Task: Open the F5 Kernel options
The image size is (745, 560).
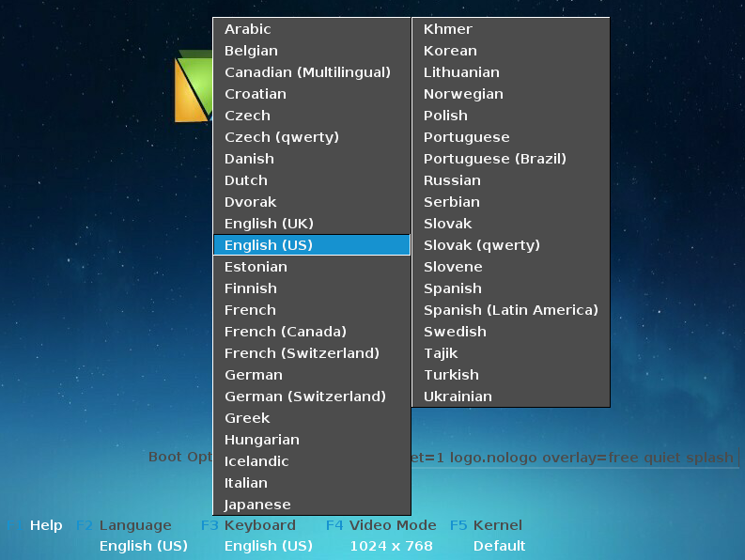Action: [497, 525]
